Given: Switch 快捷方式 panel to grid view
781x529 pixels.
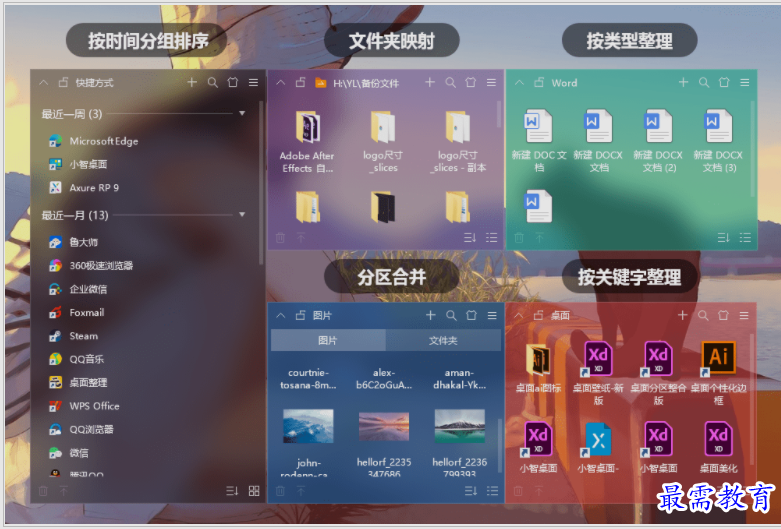Looking at the screenshot, I should (254, 491).
